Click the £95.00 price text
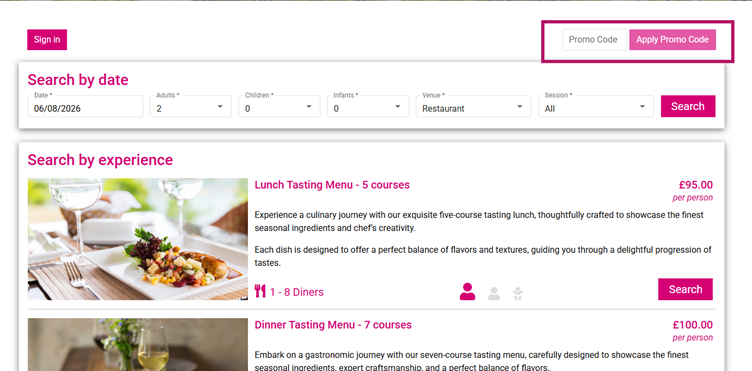Screen dimensions: 752x371 pos(695,185)
